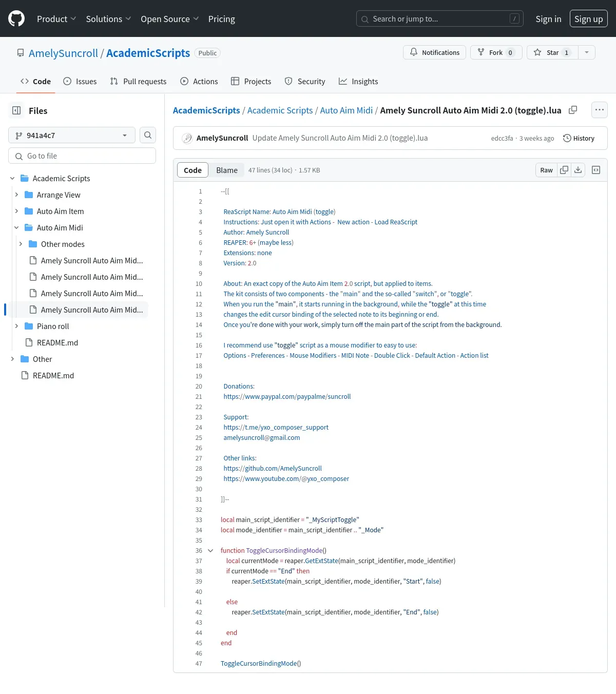The width and height of the screenshot is (616, 694).
Task: Open the commit message Update Amely Suncroll link
Action: pyautogui.click(x=340, y=138)
